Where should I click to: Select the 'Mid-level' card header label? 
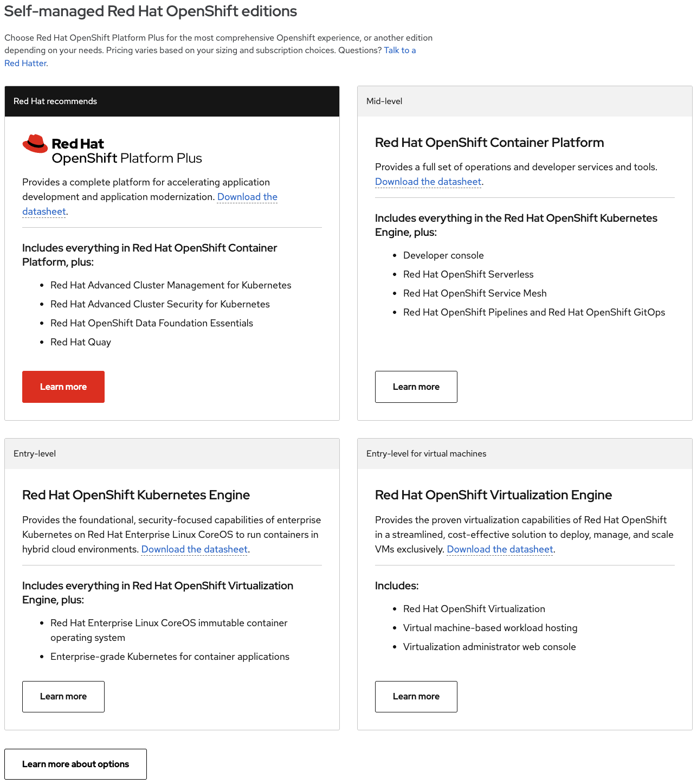coord(384,101)
